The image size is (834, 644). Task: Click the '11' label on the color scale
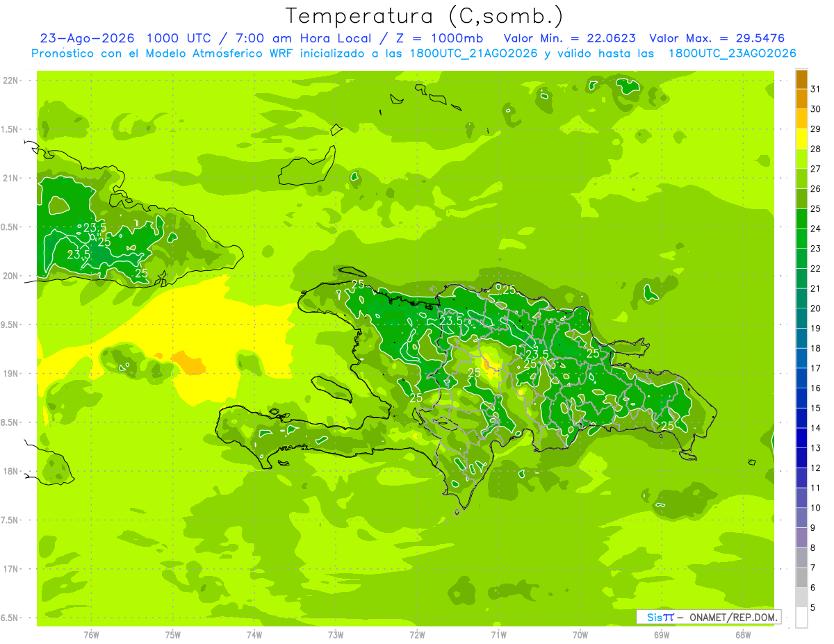tap(816, 488)
